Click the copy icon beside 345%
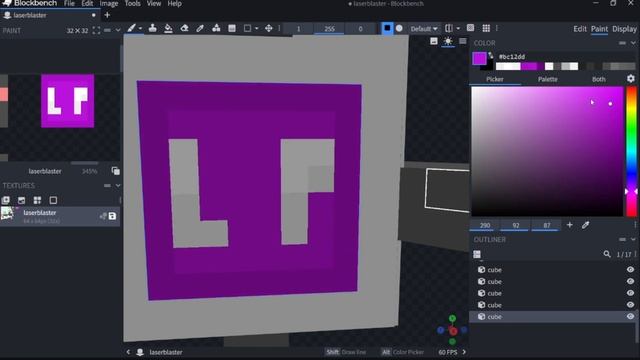The height and width of the screenshot is (360, 640). coord(116,171)
